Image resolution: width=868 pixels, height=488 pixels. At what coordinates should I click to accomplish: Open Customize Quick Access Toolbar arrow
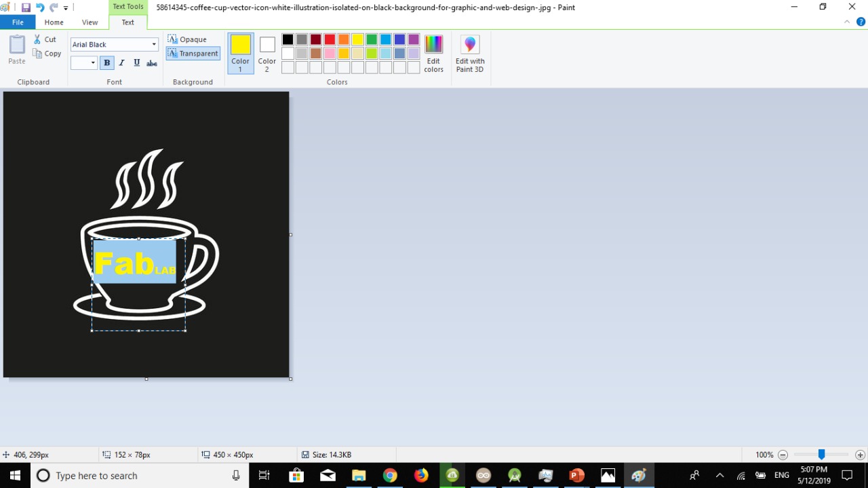coord(66,8)
